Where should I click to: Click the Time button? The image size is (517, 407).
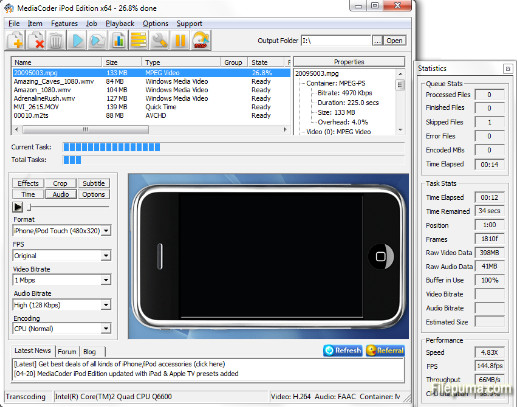pyautogui.click(x=28, y=194)
